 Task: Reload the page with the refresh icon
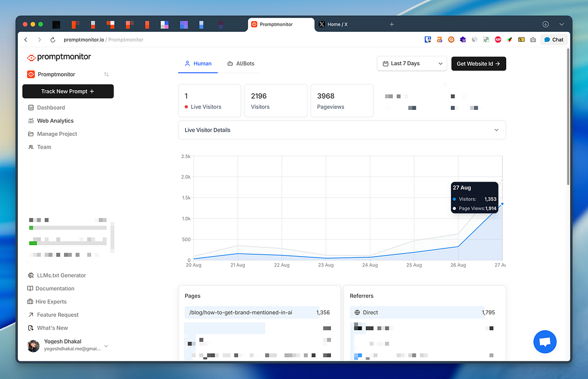tap(53, 40)
